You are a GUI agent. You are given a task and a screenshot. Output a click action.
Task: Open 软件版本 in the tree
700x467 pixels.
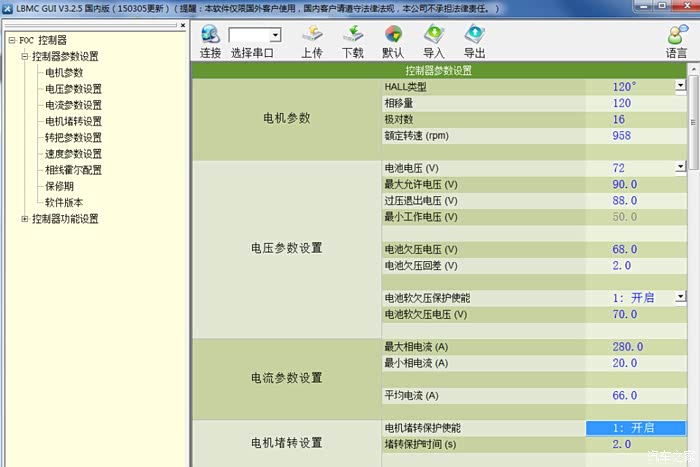64,202
